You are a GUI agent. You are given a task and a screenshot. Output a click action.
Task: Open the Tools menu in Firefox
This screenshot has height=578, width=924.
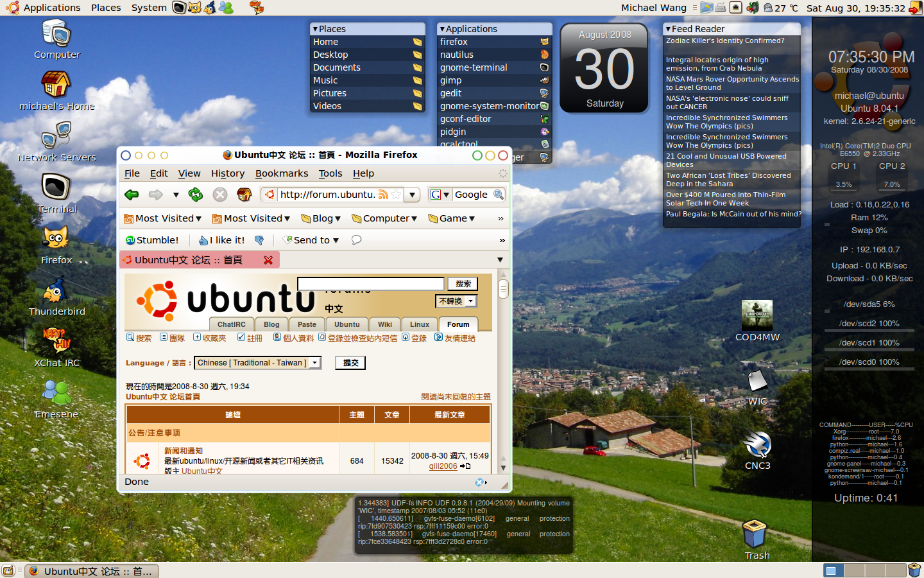330,173
